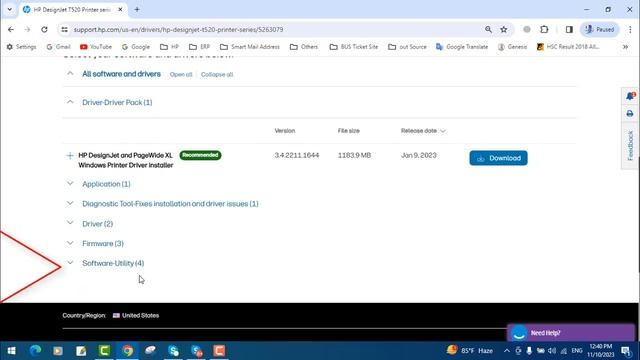Click the browser back arrow
The height and width of the screenshot is (360, 640).
(11, 29)
